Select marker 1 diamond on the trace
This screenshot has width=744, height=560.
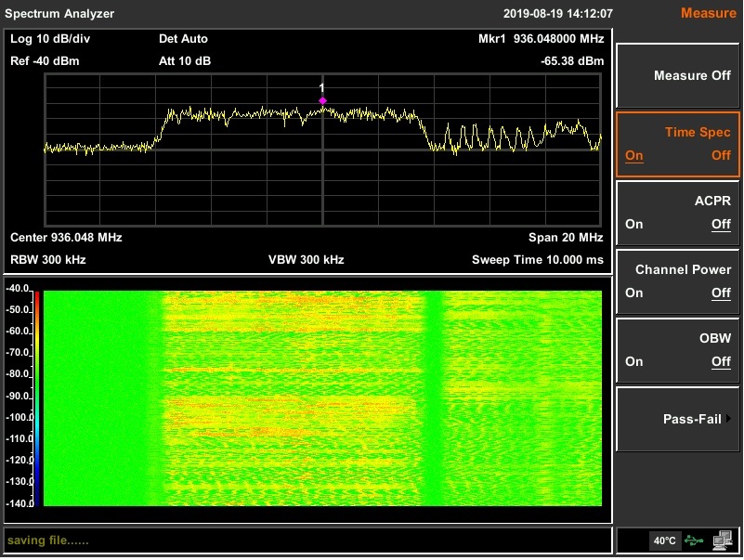point(322,100)
